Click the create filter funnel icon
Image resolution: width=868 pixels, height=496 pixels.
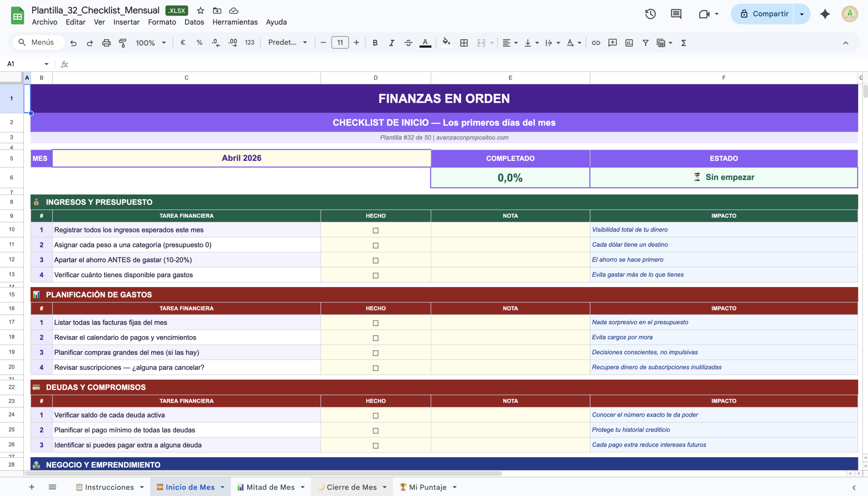(x=645, y=43)
